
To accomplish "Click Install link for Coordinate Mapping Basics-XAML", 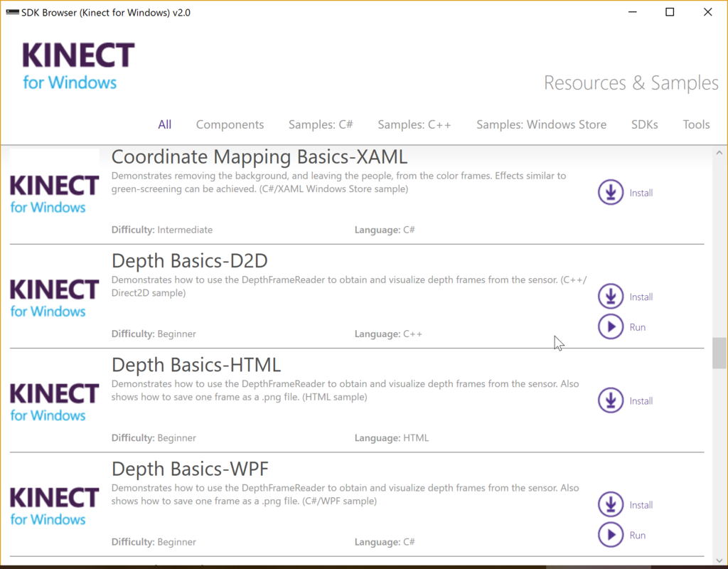I will tap(641, 193).
